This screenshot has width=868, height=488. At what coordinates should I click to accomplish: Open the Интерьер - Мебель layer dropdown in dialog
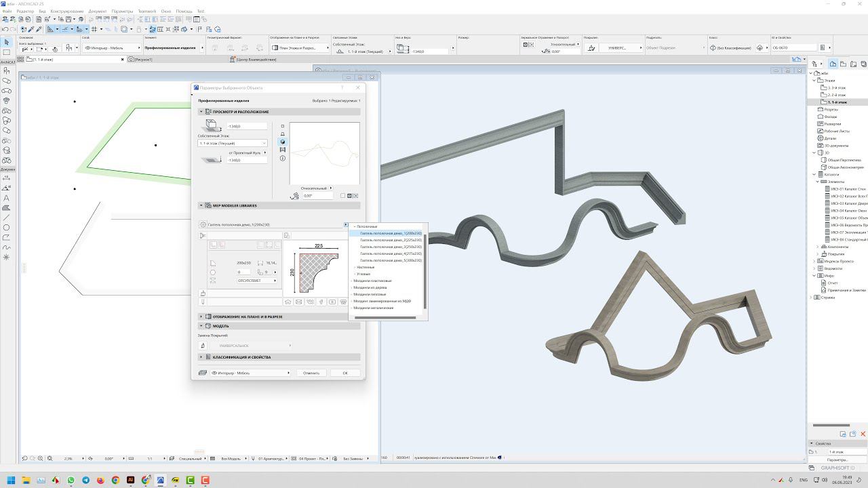[x=250, y=373]
